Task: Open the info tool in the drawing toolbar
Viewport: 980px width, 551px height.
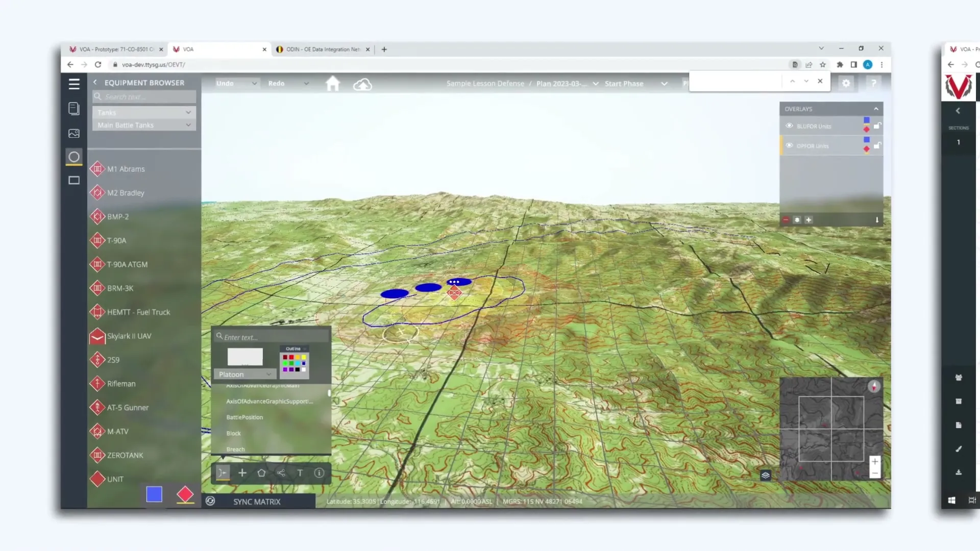Action: pos(319,473)
